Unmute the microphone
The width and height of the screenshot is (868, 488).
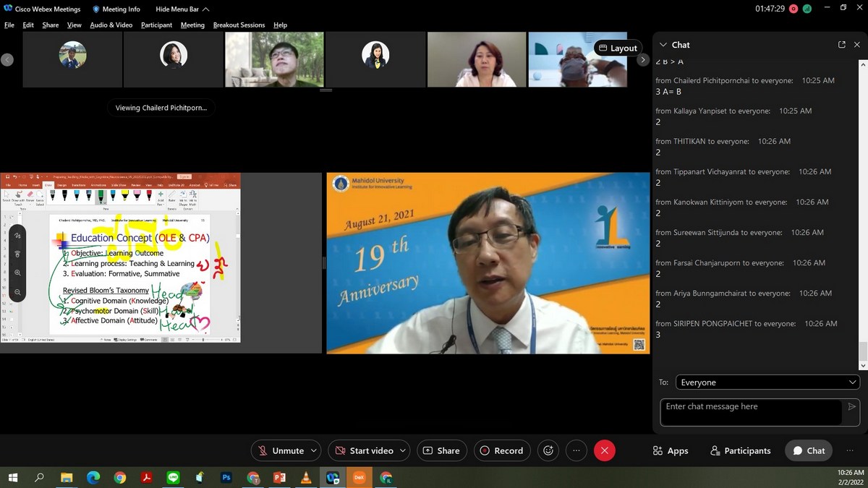(x=281, y=450)
